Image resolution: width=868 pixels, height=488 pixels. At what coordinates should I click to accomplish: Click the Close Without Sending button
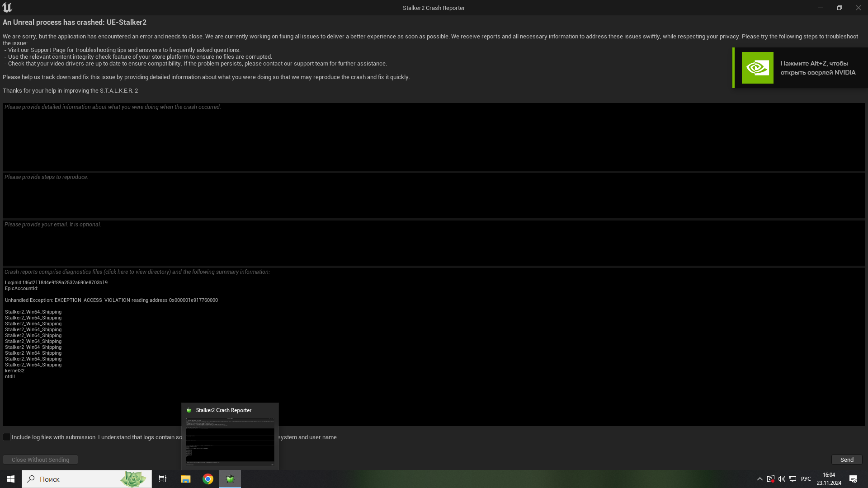point(41,460)
